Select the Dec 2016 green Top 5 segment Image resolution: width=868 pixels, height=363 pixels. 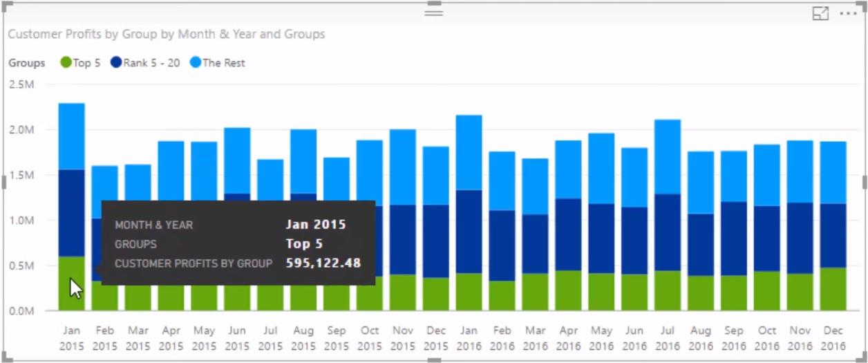[x=833, y=288]
